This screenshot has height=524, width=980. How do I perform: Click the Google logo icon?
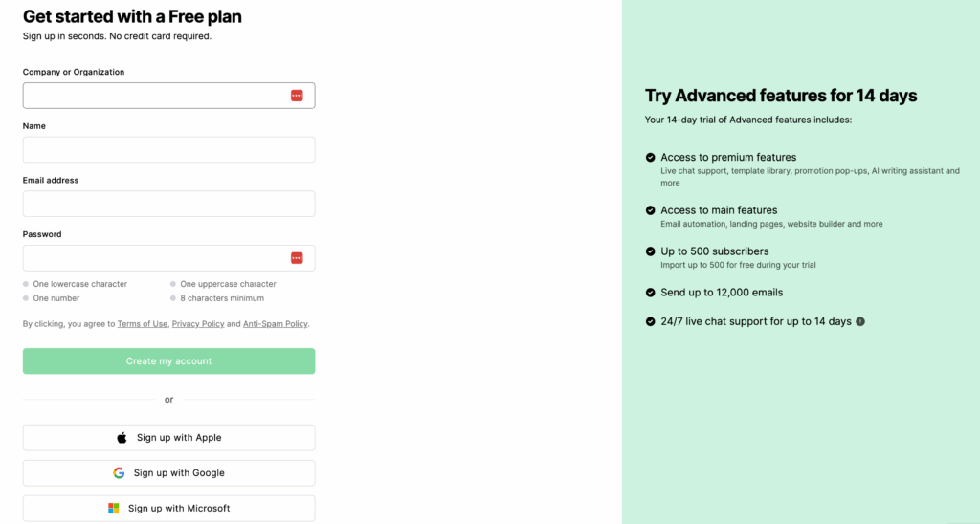click(119, 473)
